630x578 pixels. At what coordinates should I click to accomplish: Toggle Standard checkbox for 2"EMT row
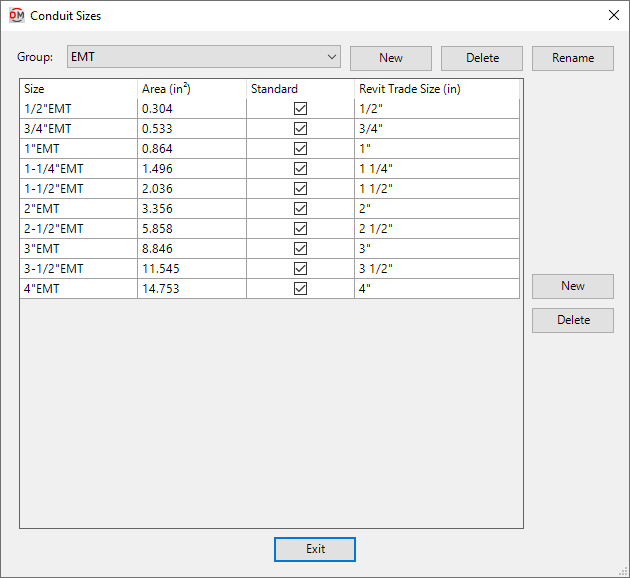pyautogui.click(x=300, y=208)
